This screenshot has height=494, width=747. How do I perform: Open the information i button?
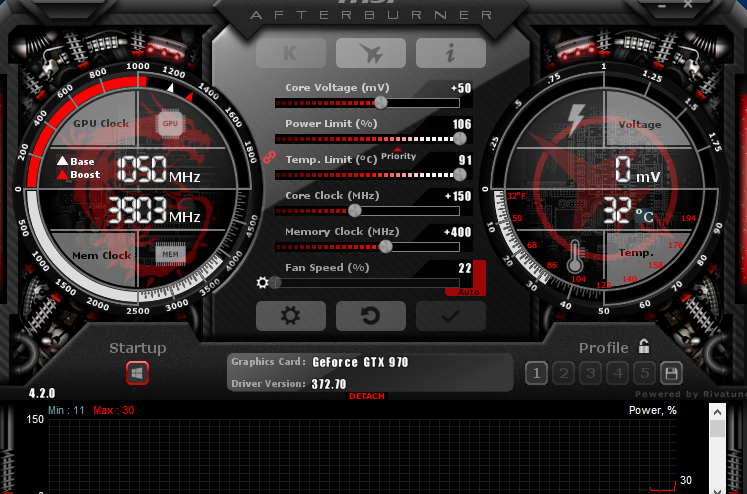(451, 53)
